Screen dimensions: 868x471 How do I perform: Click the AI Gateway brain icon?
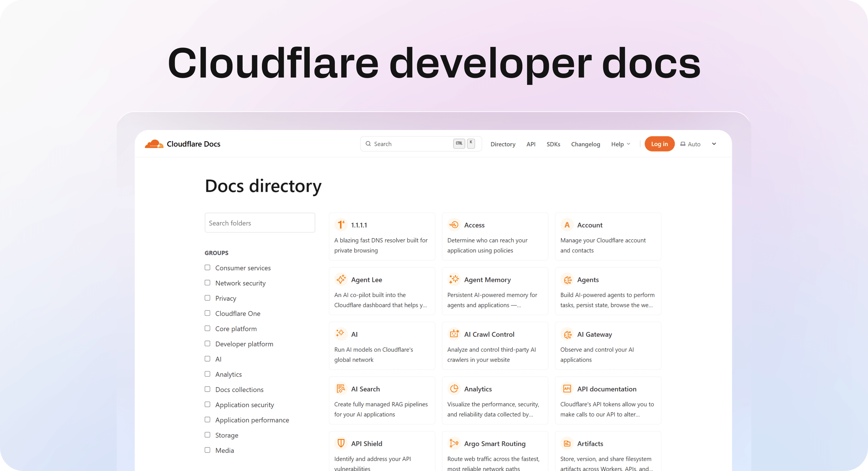[567, 334]
